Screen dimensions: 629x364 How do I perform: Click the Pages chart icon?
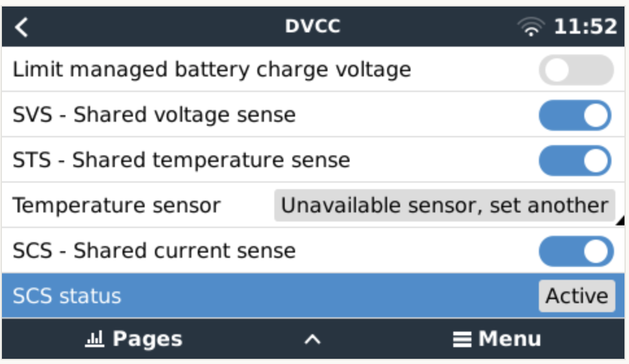(x=95, y=339)
